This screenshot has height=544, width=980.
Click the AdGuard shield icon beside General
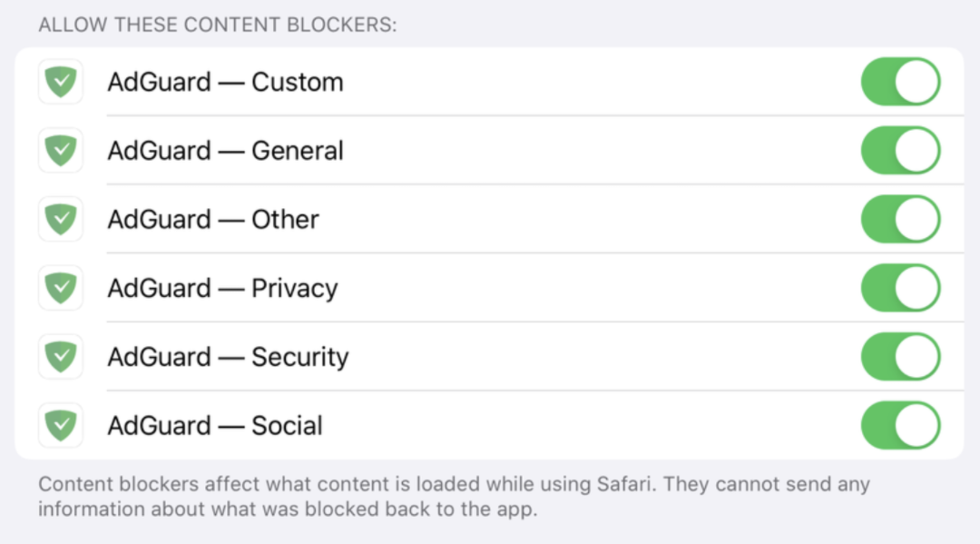pos(61,151)
